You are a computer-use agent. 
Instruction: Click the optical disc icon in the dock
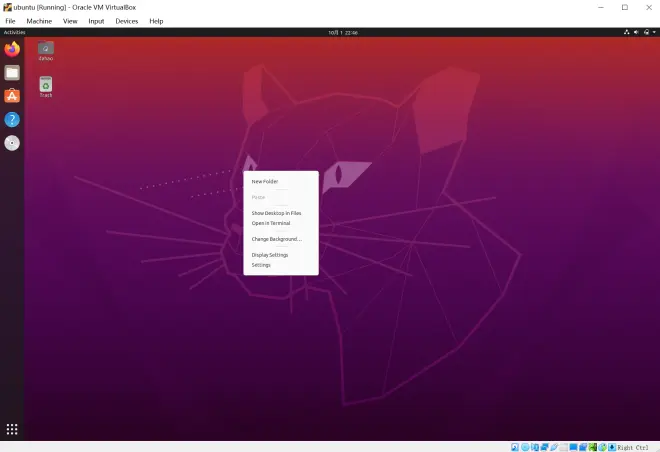click(x=12, y=143)
